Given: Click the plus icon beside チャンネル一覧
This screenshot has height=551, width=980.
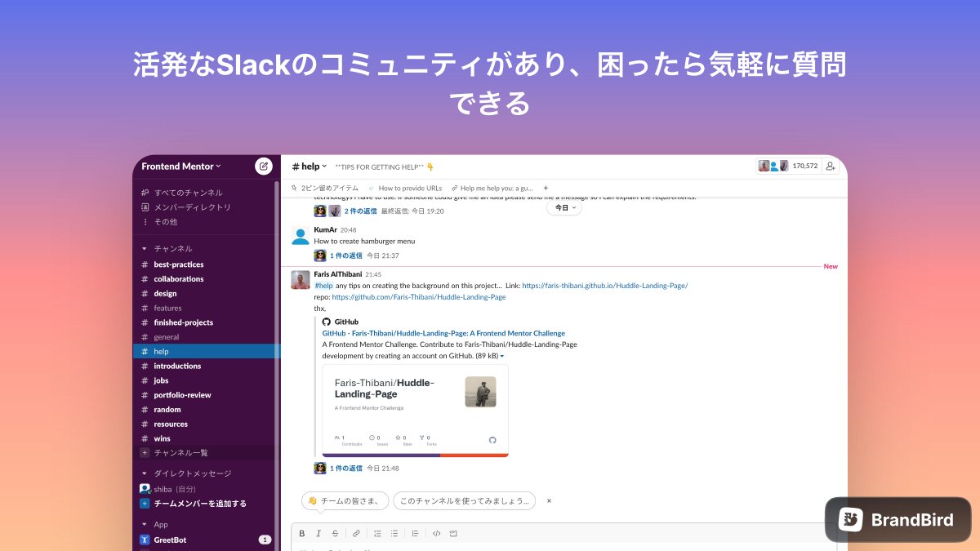Looking at the screenshot, I should pos(145,453).
